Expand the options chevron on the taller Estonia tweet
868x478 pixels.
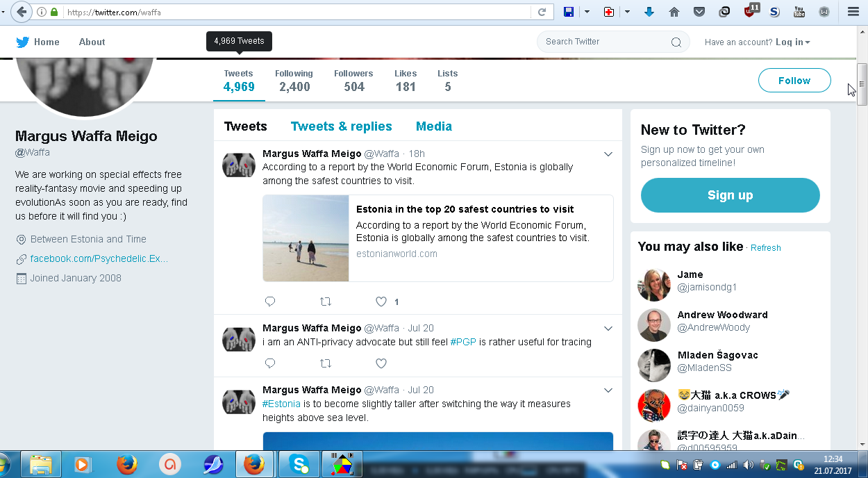[608, 390]
